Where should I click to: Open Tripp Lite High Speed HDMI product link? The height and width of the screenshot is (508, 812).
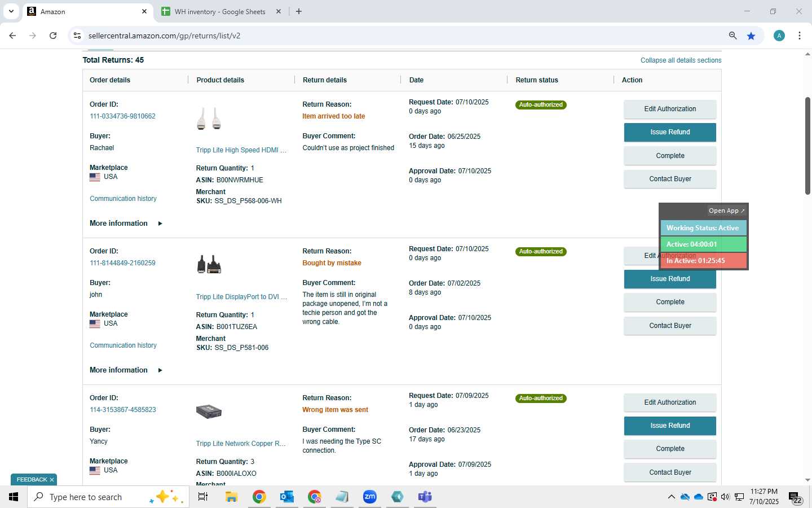[241, 150]
